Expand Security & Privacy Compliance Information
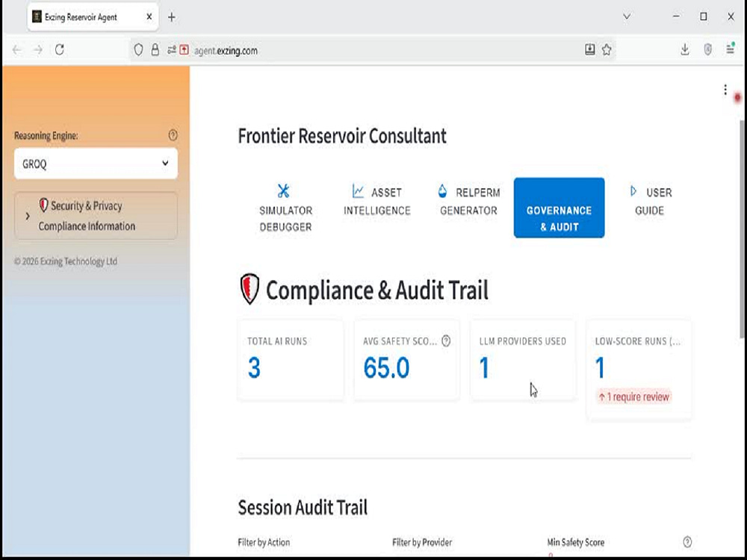 (96, 216)
